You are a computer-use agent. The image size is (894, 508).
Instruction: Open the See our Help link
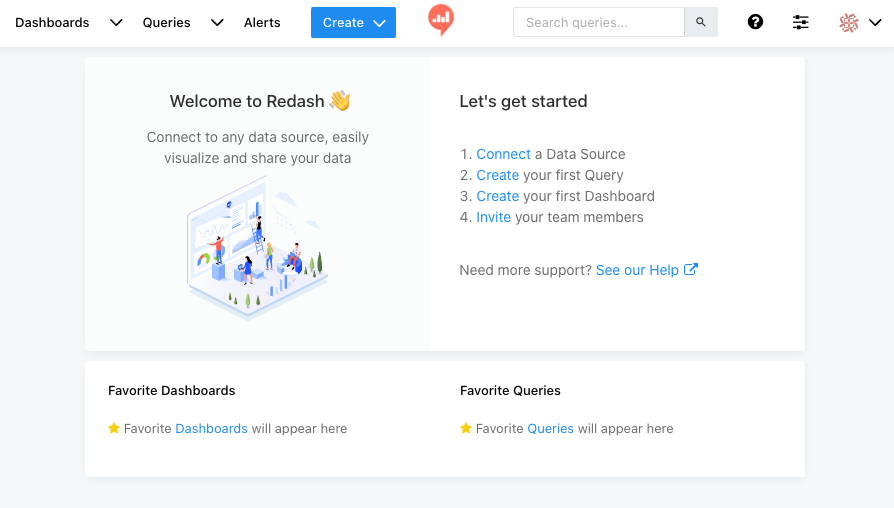(637, 270)
